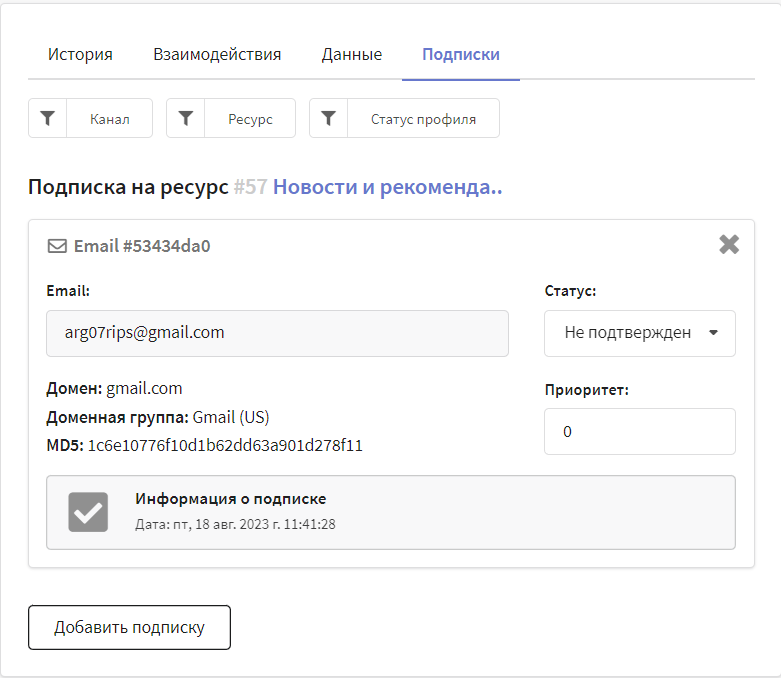Click the funnel icon beside Статус профиля
Viewport: 781px width, 678px height.
(x=328, y=118)
